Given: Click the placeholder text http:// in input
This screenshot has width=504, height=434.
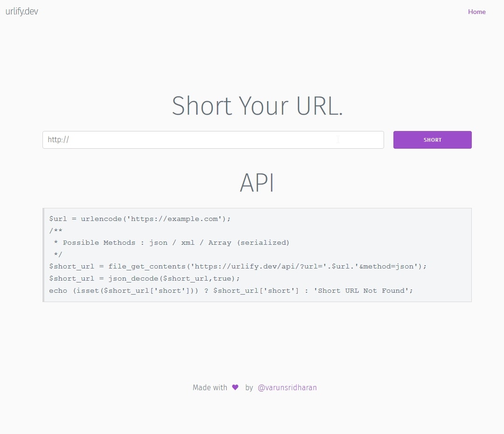Looking at the screenshot, I should [57, 139].
